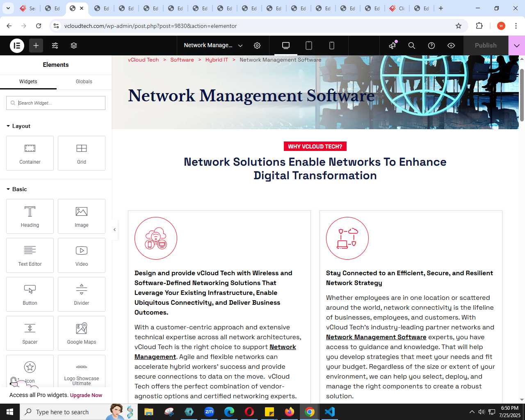Select the Button widget

(x=30, y=294)
